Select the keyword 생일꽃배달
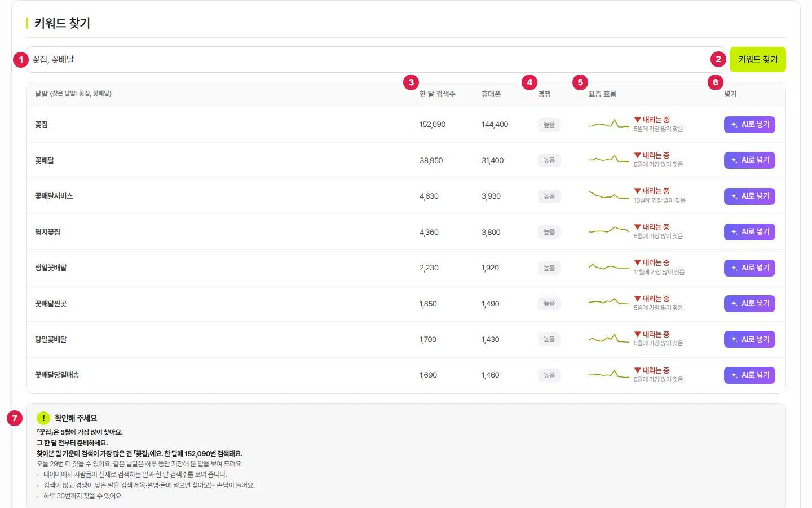This screenshot has height=508, width=812. (51, 268)
